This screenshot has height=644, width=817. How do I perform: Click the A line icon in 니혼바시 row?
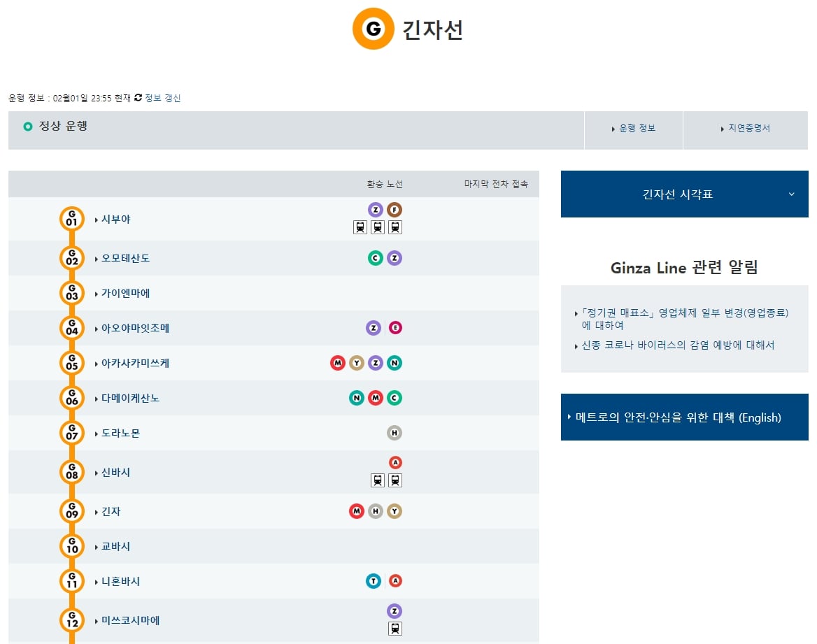[395, 580]
